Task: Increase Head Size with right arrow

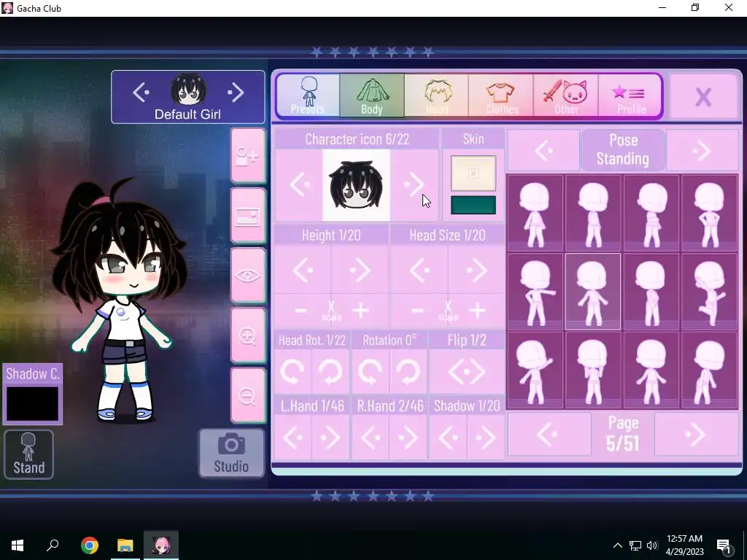Action: click(x=476, y=270)
